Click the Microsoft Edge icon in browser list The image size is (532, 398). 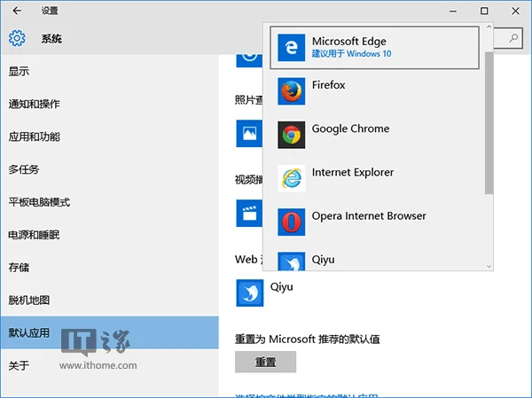(291, 48)
